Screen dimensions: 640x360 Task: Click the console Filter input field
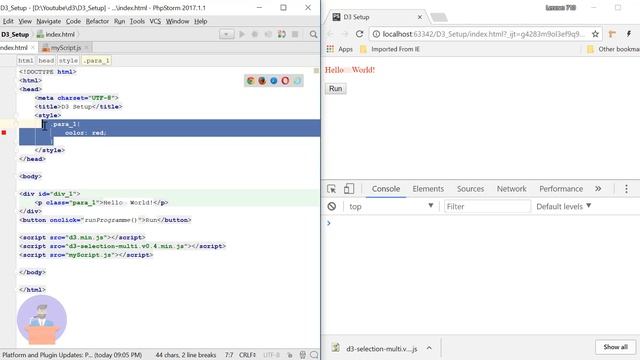click(x=487, y=207)
